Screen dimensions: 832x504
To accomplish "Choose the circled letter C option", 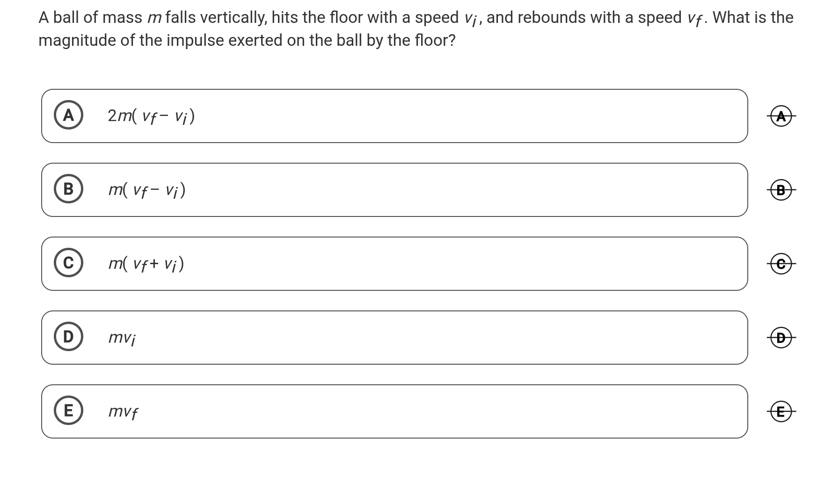I will pos(68,263).
